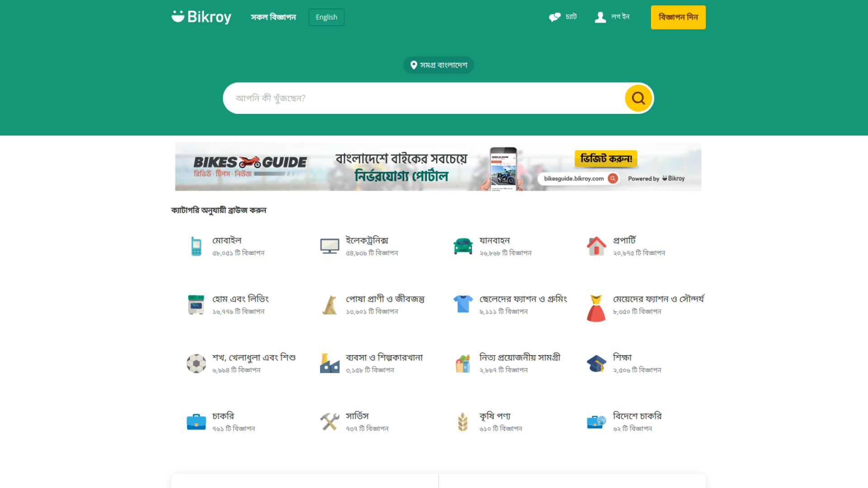Select the প্রপার্টি house icon
This screenshot has height=488, width=868.
tap(596, 246)
